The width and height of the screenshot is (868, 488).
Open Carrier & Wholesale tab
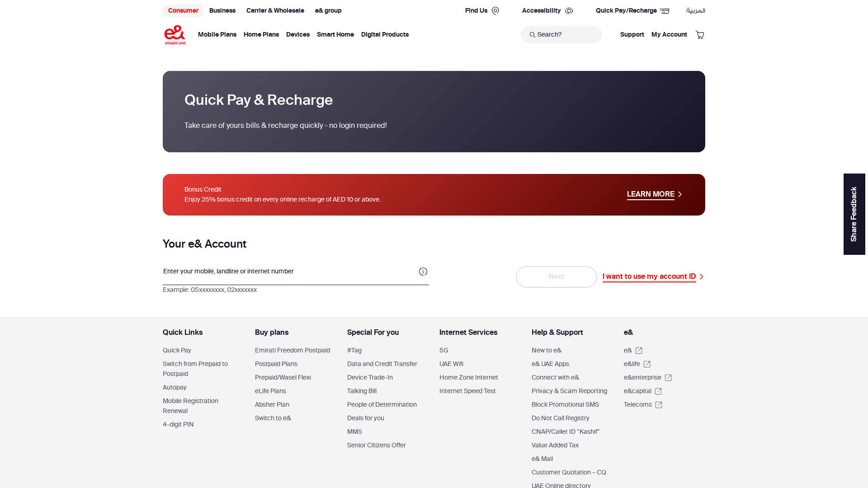click(275, 11)
